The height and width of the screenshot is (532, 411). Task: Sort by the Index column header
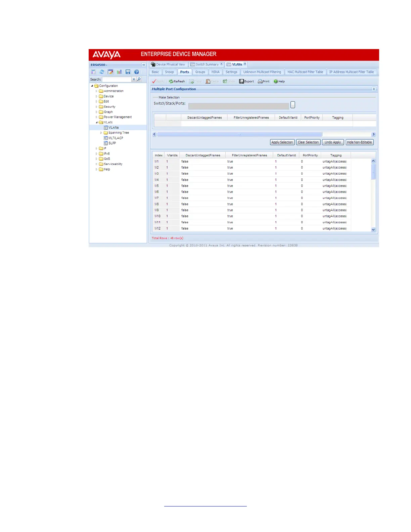159,156
